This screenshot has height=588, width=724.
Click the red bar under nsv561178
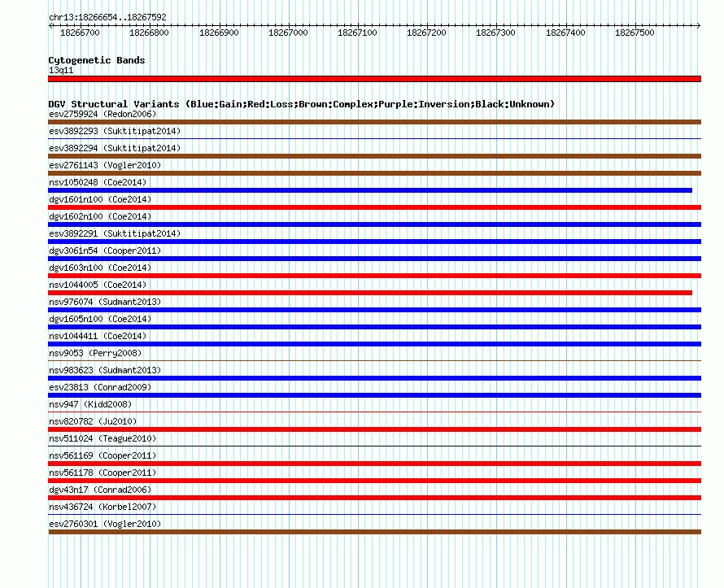(x=374, y=481)
